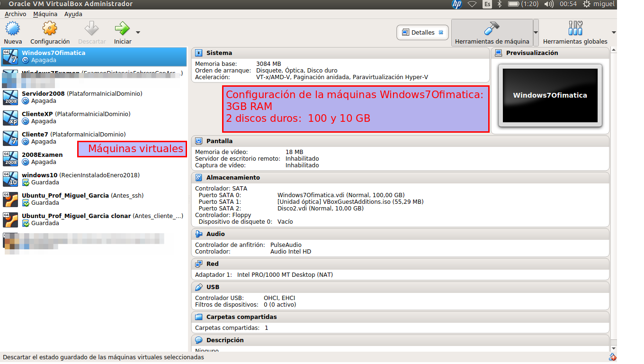This screenshot has width=644, height=364.
Task: Open the Archivo menu
Action: click(x=15, y=14)
